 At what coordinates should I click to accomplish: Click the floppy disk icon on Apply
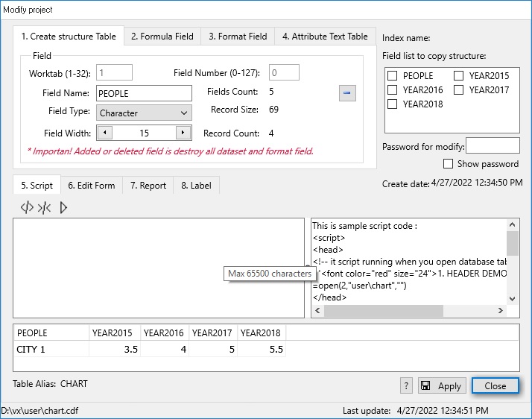[x=425, y=385]
